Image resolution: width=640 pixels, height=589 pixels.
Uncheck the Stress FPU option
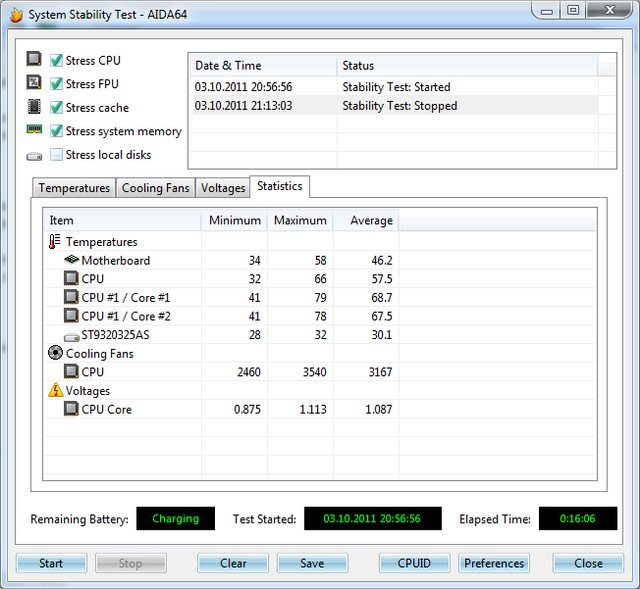click(x=57, y=84)
